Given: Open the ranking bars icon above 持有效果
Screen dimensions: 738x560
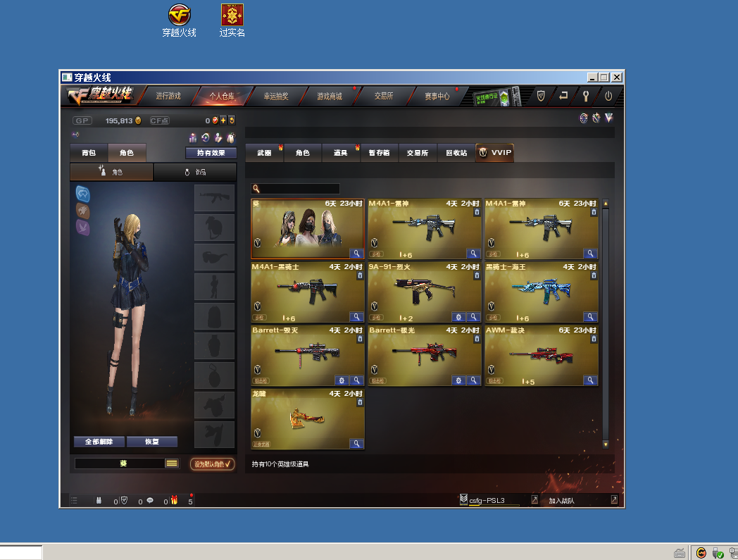Looking at the screenshot, I should (x=193, y=138).
